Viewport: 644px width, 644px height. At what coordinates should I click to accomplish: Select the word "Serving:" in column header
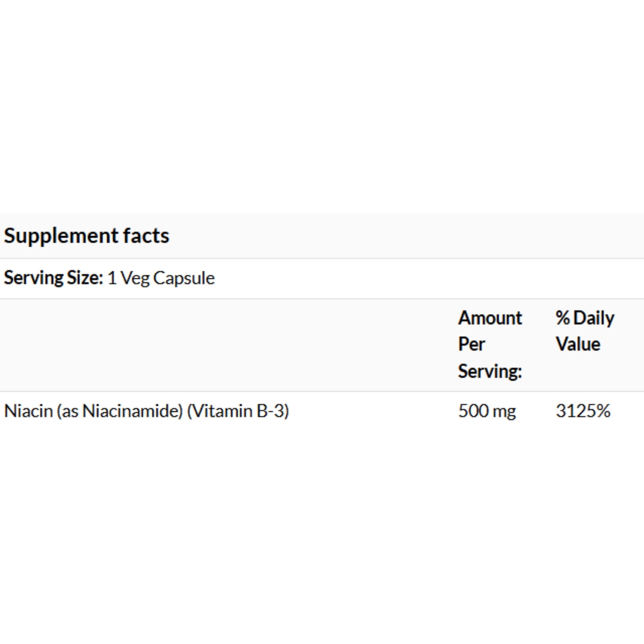click(490, 372)
